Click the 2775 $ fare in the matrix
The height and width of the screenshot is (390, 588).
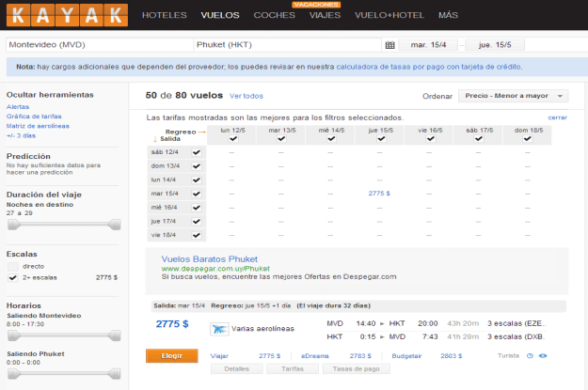click(379, 194)
